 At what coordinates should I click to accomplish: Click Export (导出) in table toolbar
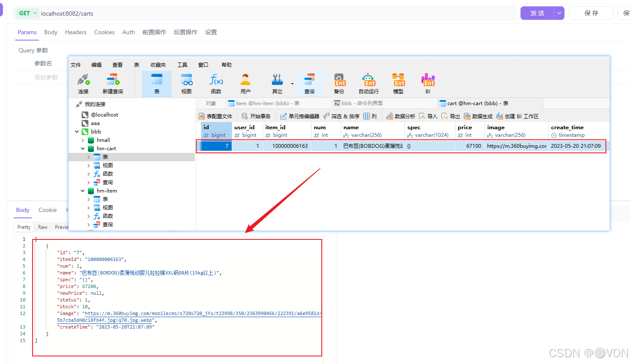450,116
